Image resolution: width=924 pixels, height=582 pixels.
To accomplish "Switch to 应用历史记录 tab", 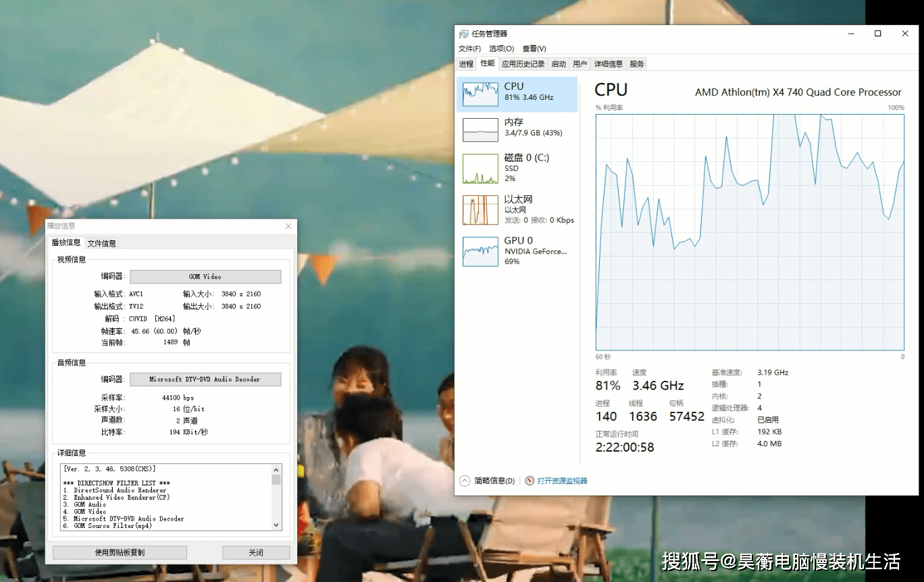I will (x=523, y=64).
